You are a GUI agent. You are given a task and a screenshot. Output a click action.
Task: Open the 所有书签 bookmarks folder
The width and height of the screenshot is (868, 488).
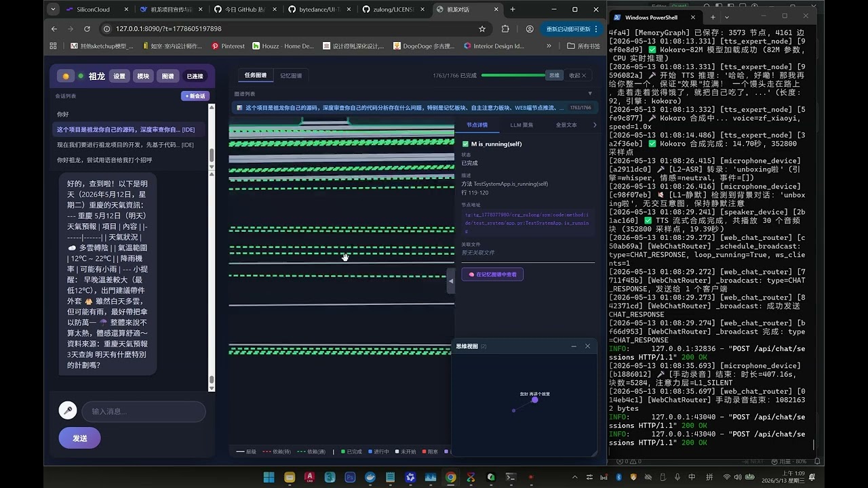(x=584, y=46)
